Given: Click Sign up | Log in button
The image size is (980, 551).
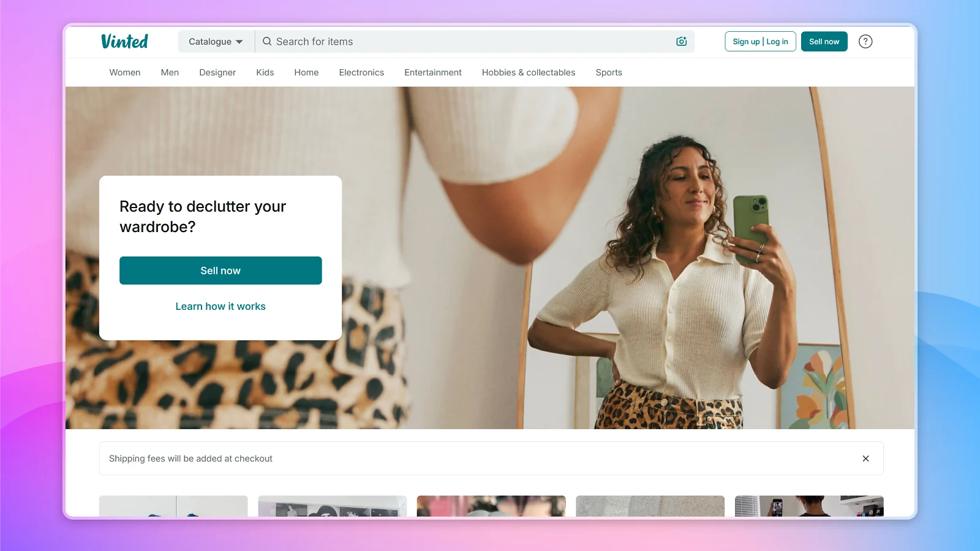Looking at the screenshot, I should pyautogui.click(x=761, y=42).
